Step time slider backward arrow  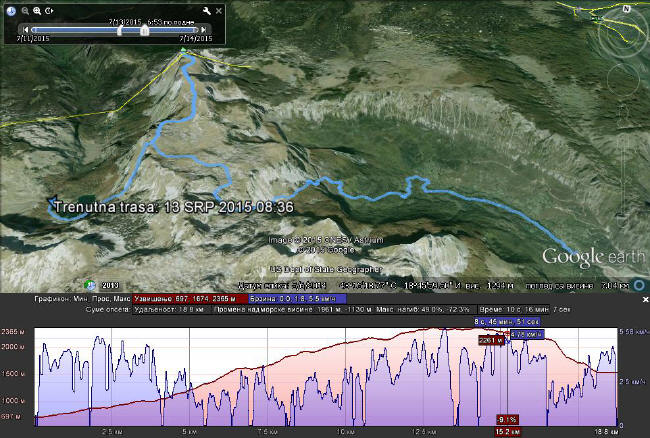(25, 30)
